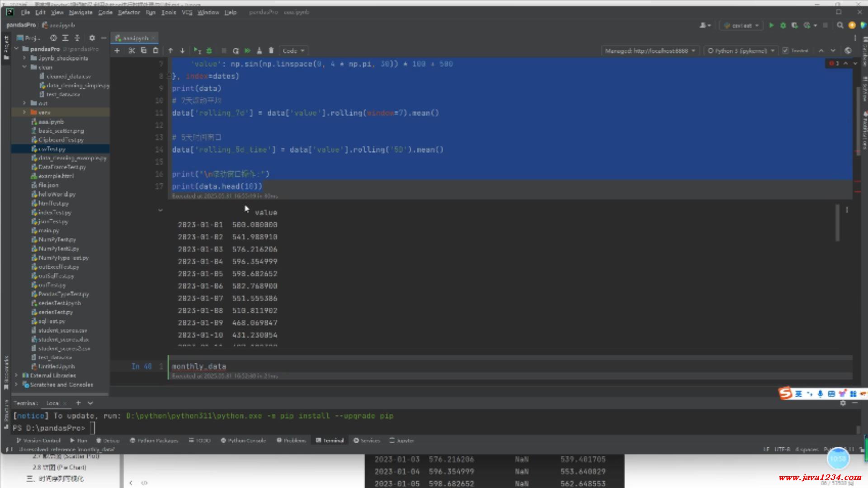Switch to the Python Console tab
The height and width of the screenshot is (488, 868).
[243, 440]
